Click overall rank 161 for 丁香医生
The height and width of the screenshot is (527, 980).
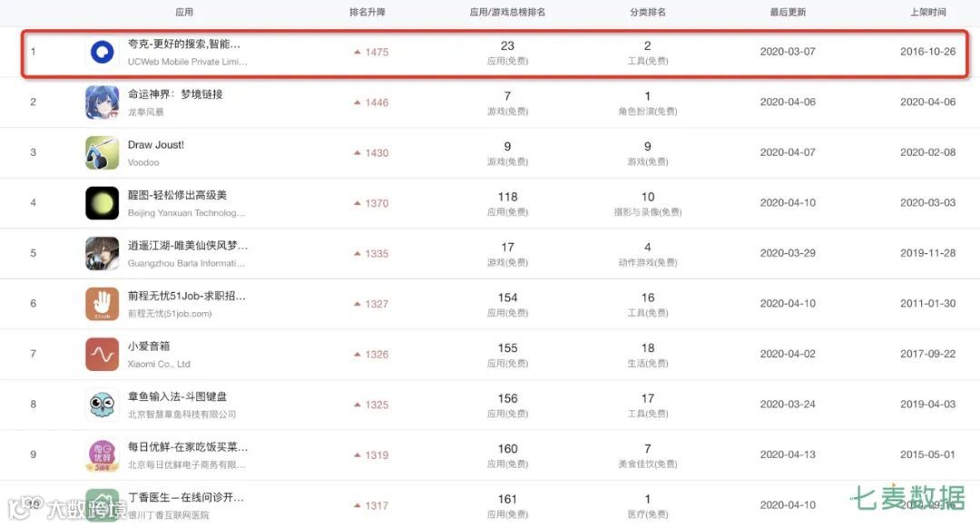click(x=507, y=499)
